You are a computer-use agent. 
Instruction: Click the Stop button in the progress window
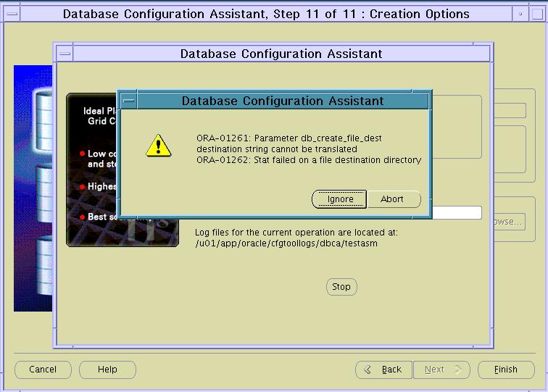coord(341,287)
